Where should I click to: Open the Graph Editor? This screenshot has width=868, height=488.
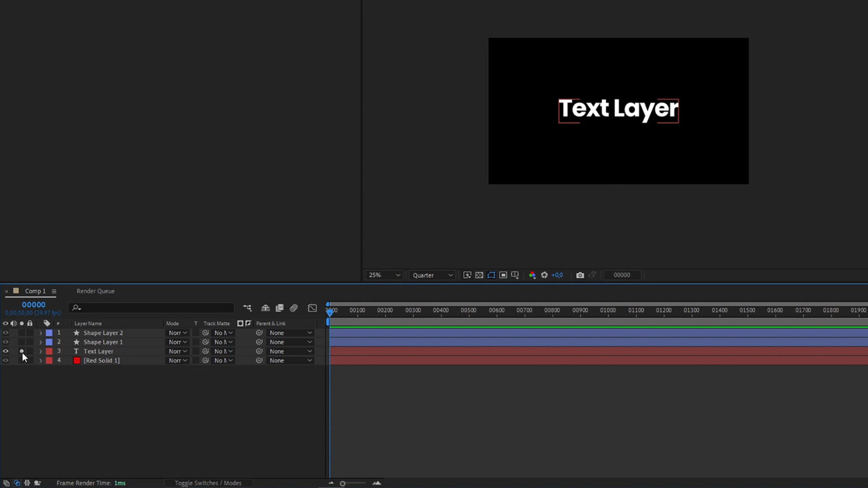(x=313, y=308)
